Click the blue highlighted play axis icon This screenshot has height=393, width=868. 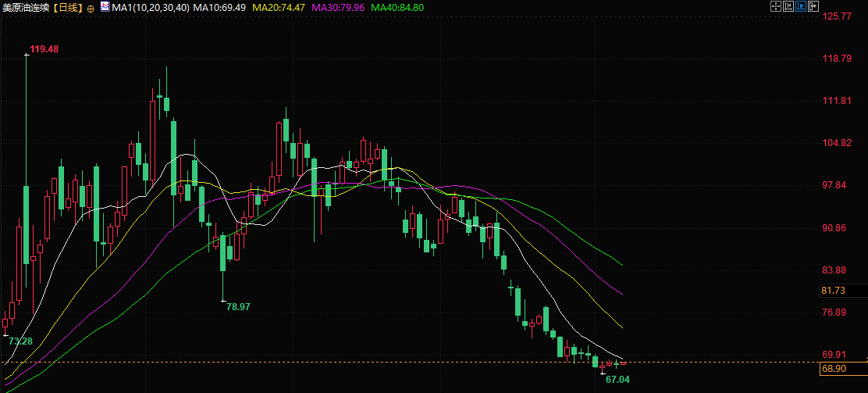click(x=801, y=6)
